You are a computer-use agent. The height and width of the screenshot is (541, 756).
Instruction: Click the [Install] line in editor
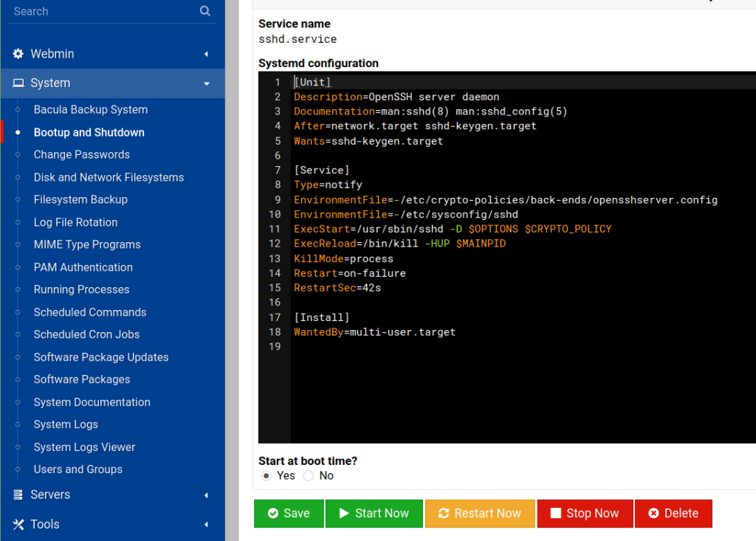coord(322,317)
